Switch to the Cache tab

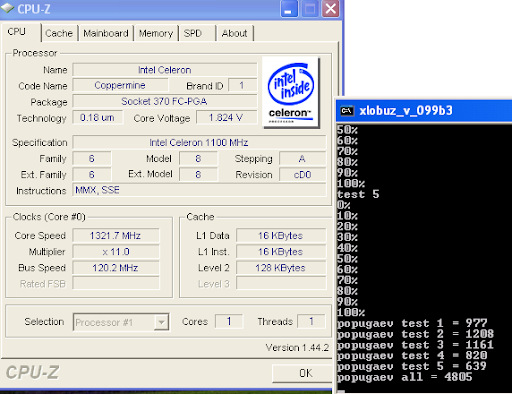[59, 33]
